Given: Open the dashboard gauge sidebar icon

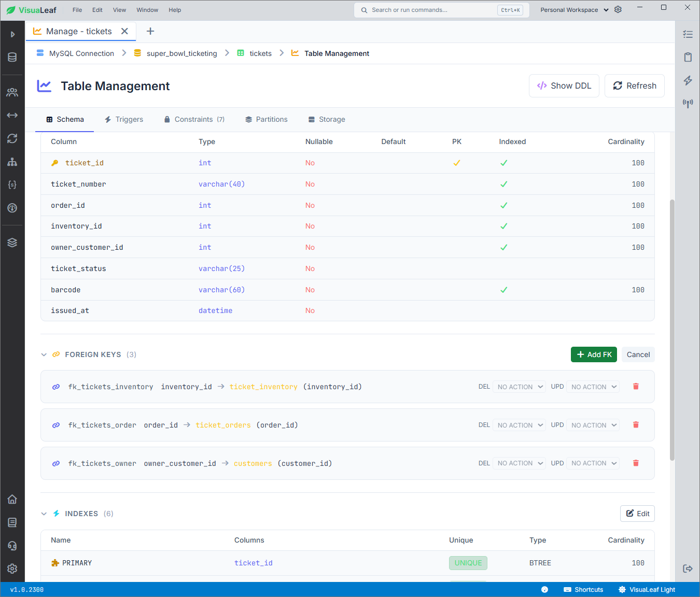Looking at the screenshot, I should click(12, 208).
